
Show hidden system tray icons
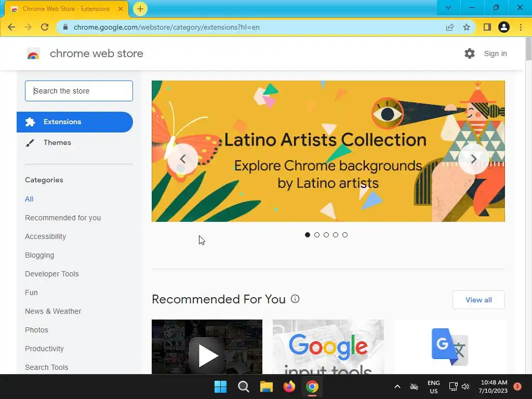(x=397, y=387)
